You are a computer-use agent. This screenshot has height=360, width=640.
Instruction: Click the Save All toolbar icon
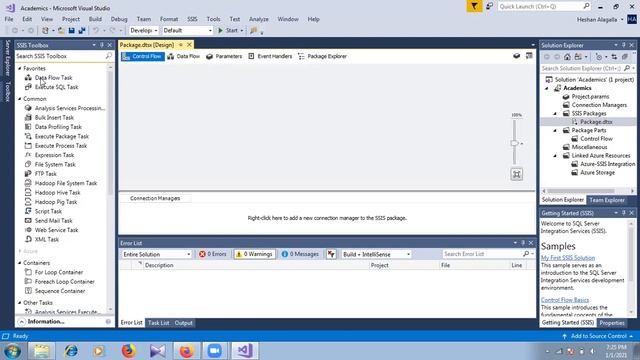(x=82, y=31)
